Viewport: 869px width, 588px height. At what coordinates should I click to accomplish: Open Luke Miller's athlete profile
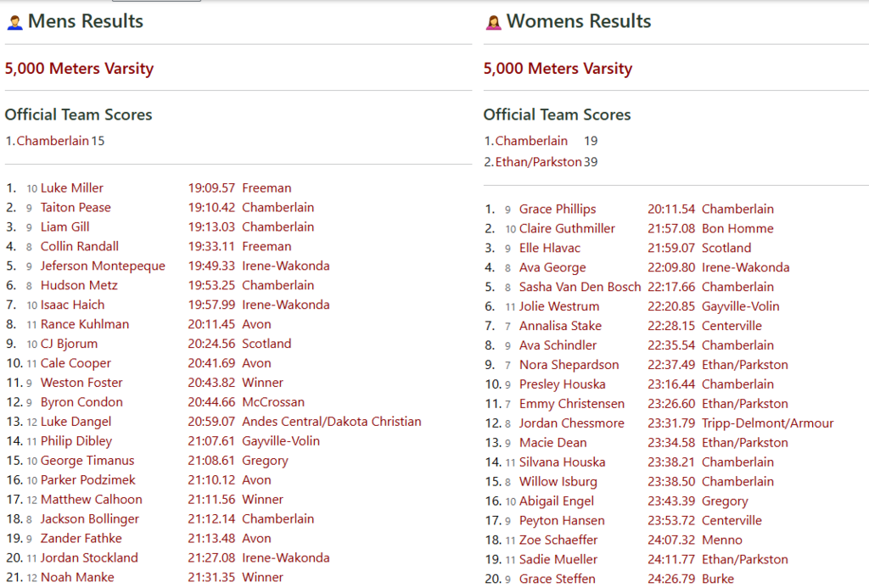pos(71,188)
